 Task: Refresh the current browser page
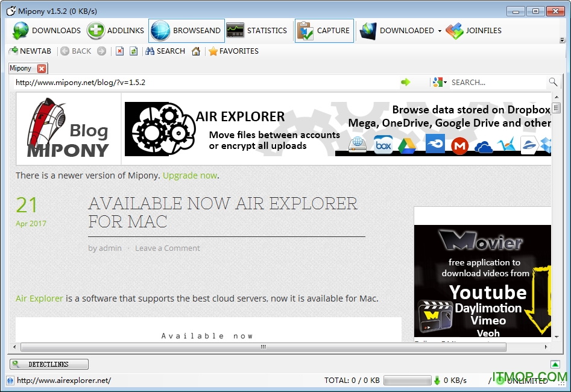(x=133, y=51)
